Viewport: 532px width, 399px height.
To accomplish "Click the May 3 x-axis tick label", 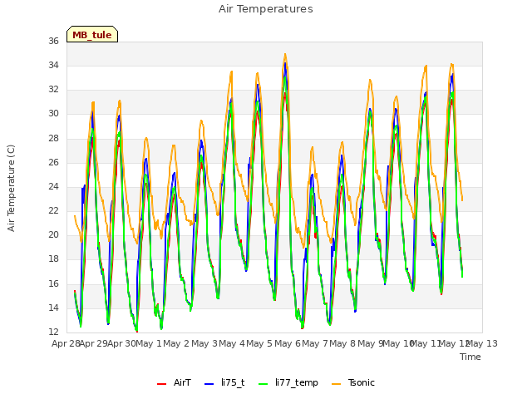I will [204, 343].
